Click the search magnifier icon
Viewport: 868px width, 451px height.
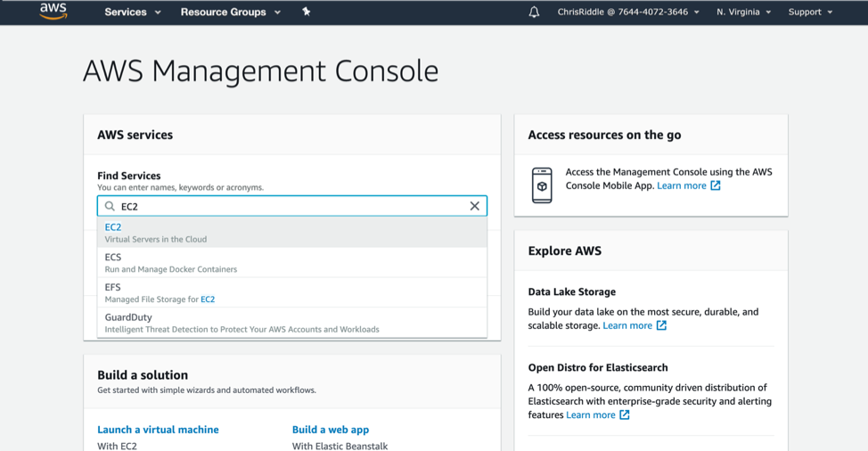coord(111,206)
